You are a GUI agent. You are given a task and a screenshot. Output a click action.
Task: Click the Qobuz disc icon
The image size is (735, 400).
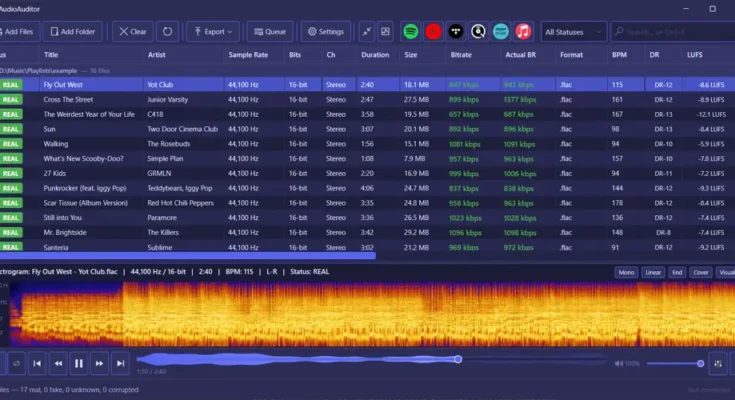click(x=478, y=31)
